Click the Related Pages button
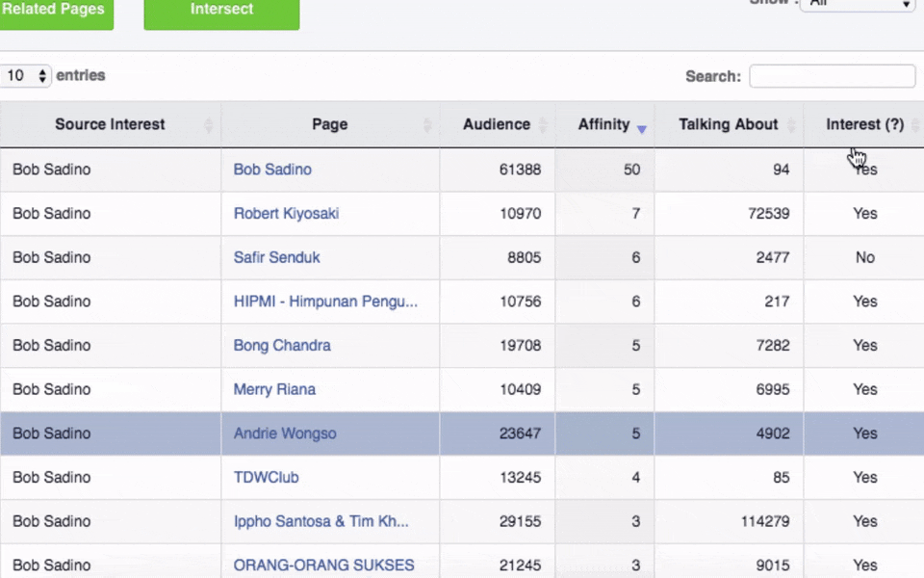 click(x=55, y=12)
